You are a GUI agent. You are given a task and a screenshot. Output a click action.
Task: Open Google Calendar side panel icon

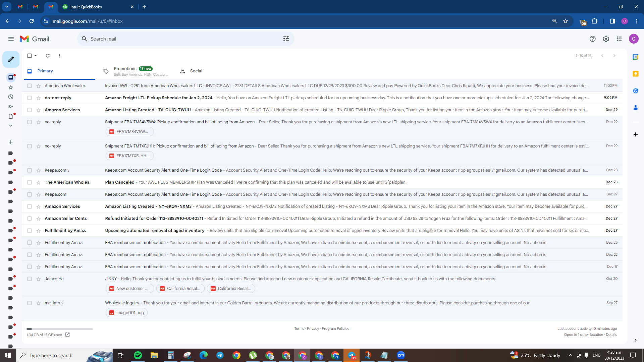click(x=635, y=57)
